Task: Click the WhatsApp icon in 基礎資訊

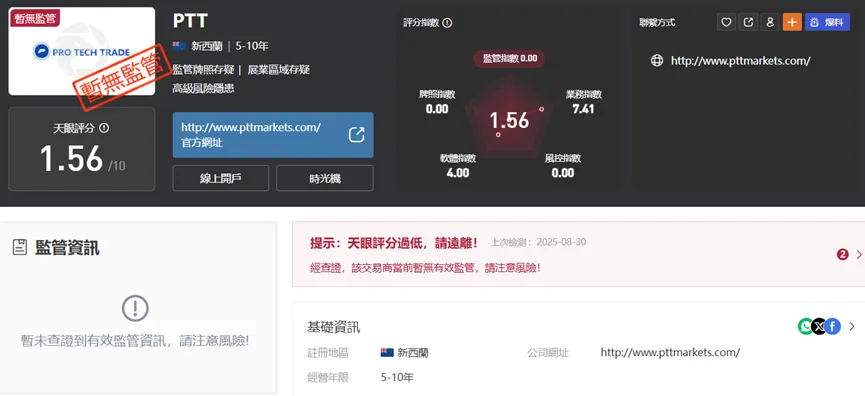Action: [805, 327]
